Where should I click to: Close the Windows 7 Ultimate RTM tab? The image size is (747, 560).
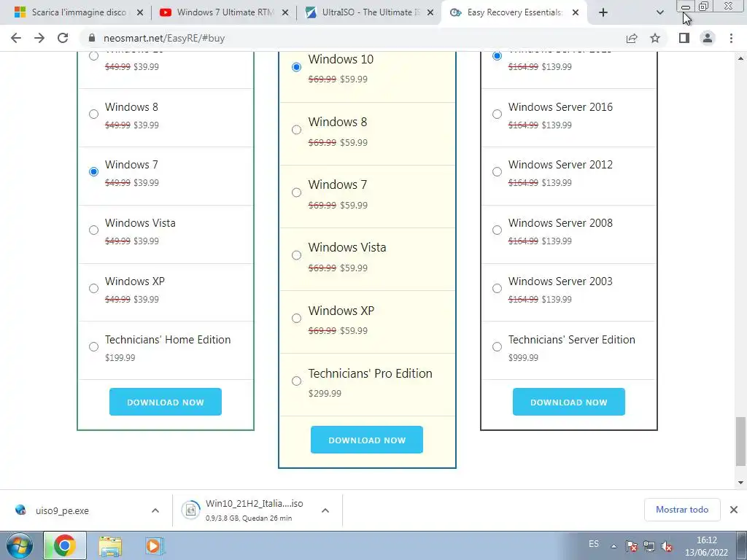pyautogui.click(x=285, y=12)
